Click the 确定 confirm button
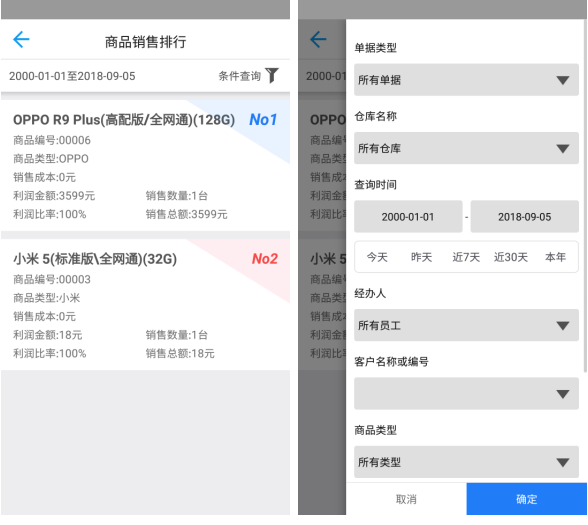The height and width of the screenshot is (525, 588). tap(526, 499)
